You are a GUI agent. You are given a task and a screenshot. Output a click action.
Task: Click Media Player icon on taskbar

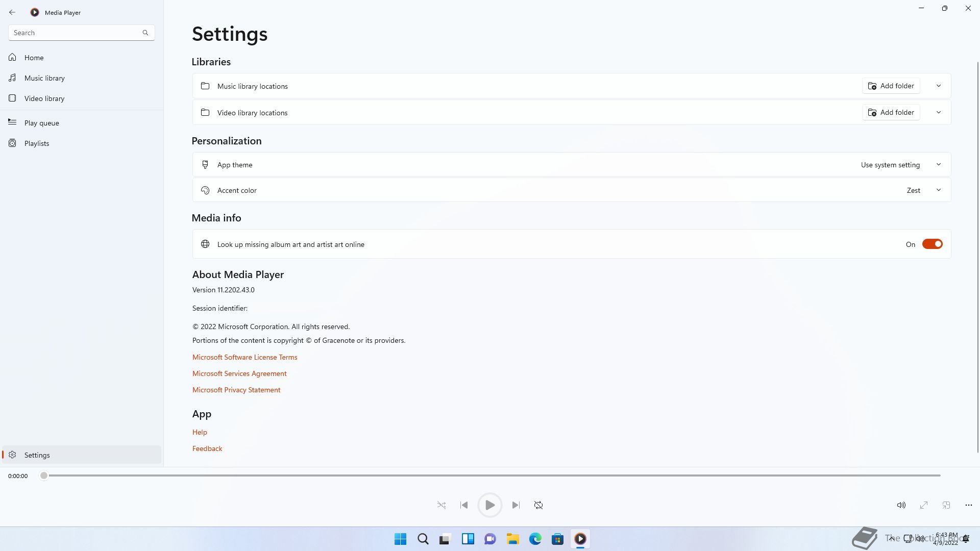[580, 539]
